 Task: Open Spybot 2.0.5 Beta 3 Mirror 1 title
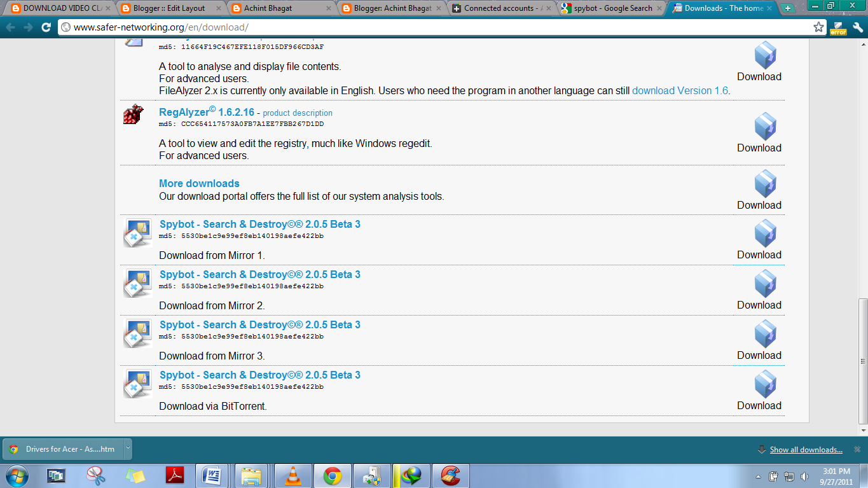coord(260,224)
